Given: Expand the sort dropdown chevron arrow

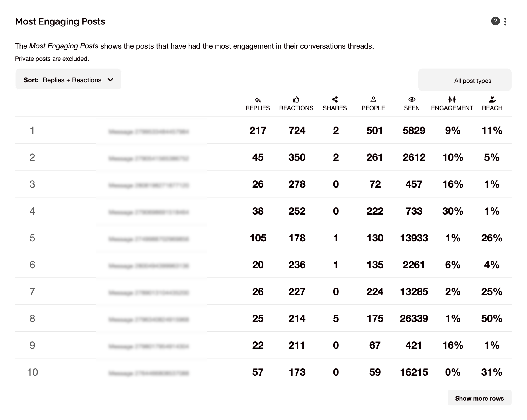Looking at the screenshot, I should point(110,80).
